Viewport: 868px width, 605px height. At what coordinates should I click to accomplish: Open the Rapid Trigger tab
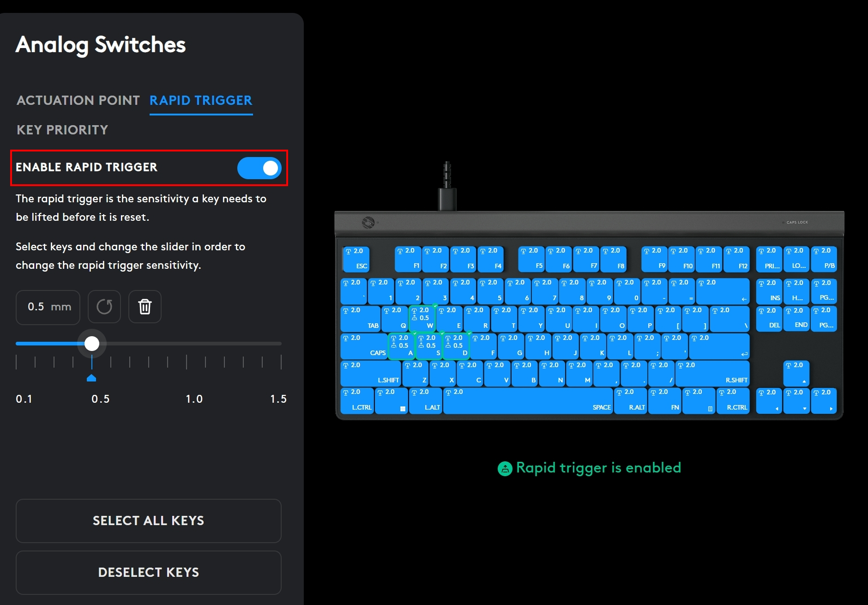pos(201,100)
